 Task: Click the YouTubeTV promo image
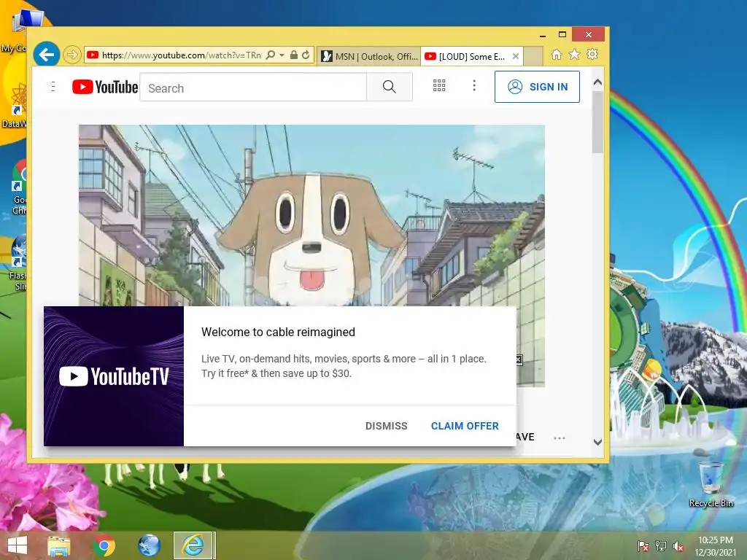pyautogui.click(x=114, y=376)
